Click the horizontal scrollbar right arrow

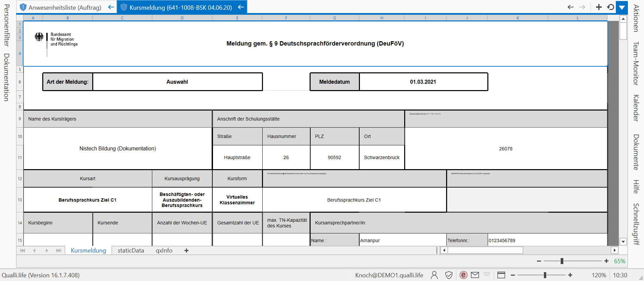click(614, 250)
